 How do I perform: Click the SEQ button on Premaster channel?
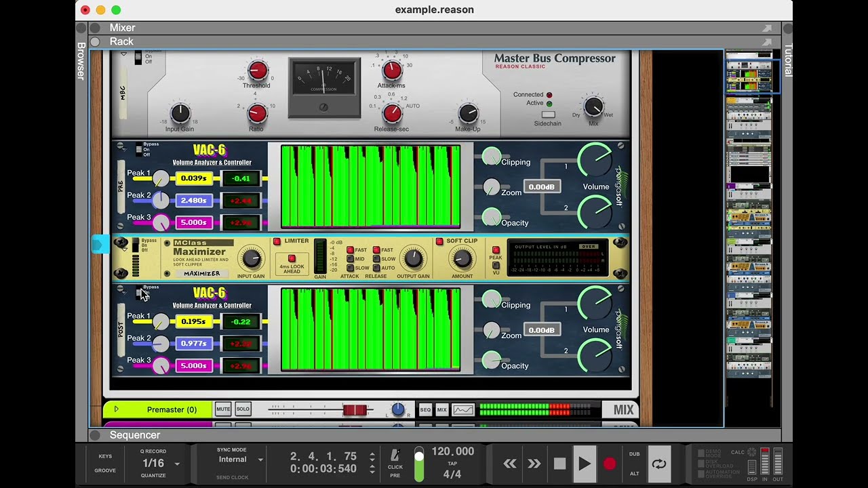pos(425,409)
